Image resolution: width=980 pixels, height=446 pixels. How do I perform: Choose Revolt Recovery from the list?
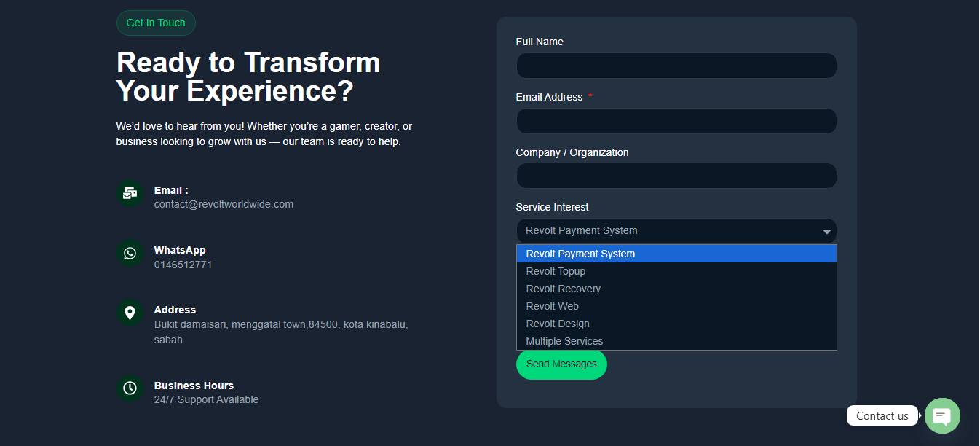point(676,289)
